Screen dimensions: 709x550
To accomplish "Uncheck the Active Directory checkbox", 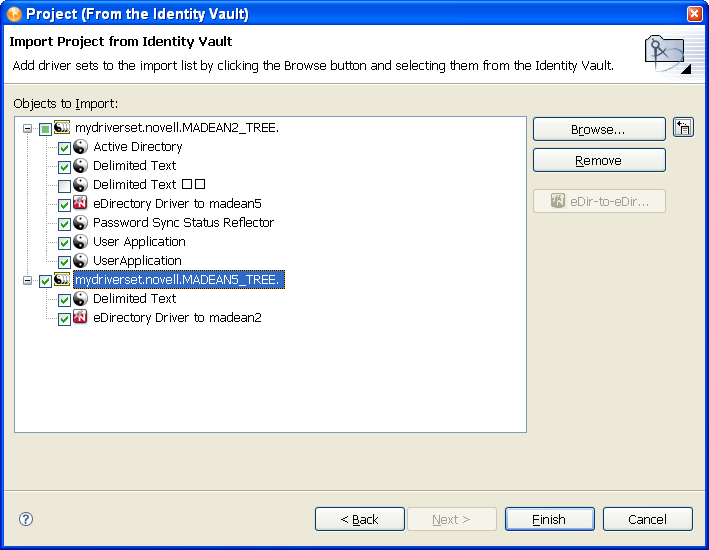I will [x=64, y=148].
